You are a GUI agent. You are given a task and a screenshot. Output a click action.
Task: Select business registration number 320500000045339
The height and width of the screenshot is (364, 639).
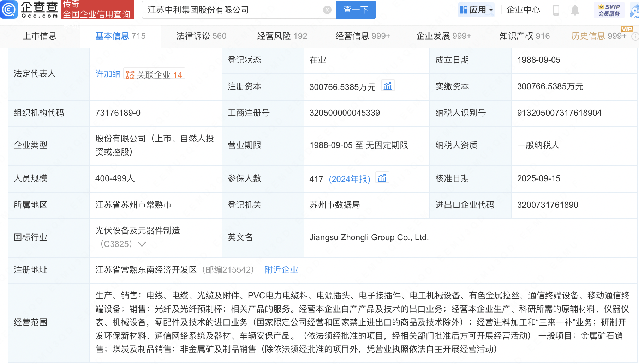coord(345,113)
